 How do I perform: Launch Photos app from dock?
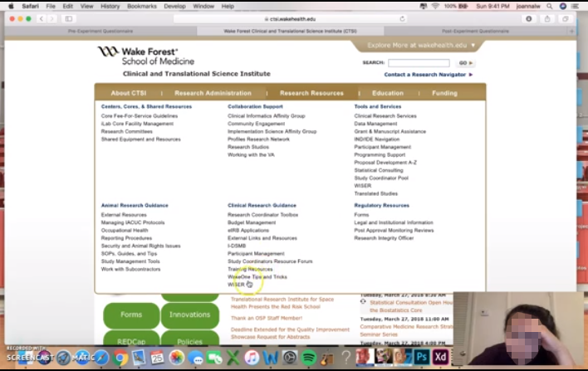click(x=176, y=358)
